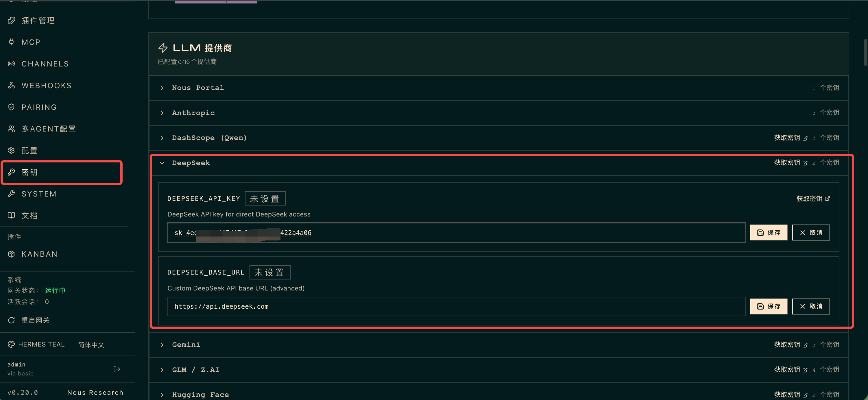
Task: Open 获取密钥 link in GLM / Z.AI row
Action: [791, 369]
